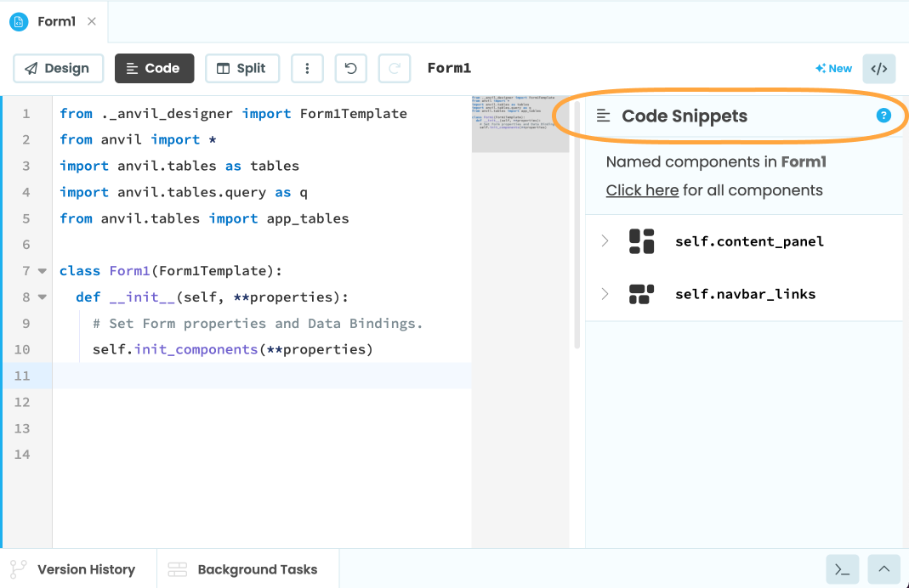Switch to Split view
Screen dimensions: 909x588
point(242,68)
